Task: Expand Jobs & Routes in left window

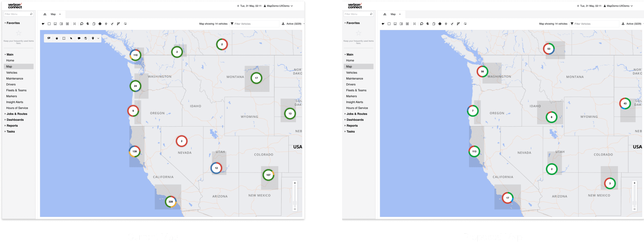Action: click(x=5, y=114)
